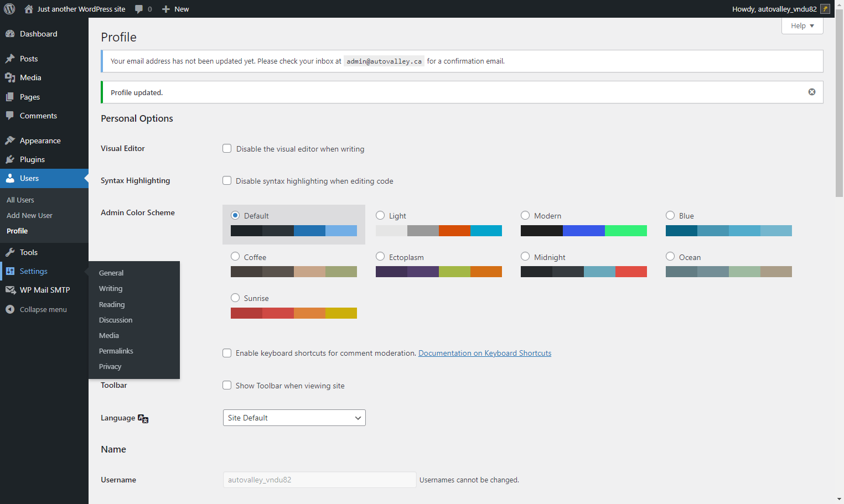Screen dimensions: 844x504
Task: Open the Language Site Default dropdown
Action: pyautogui.click(x=294, y=418)
